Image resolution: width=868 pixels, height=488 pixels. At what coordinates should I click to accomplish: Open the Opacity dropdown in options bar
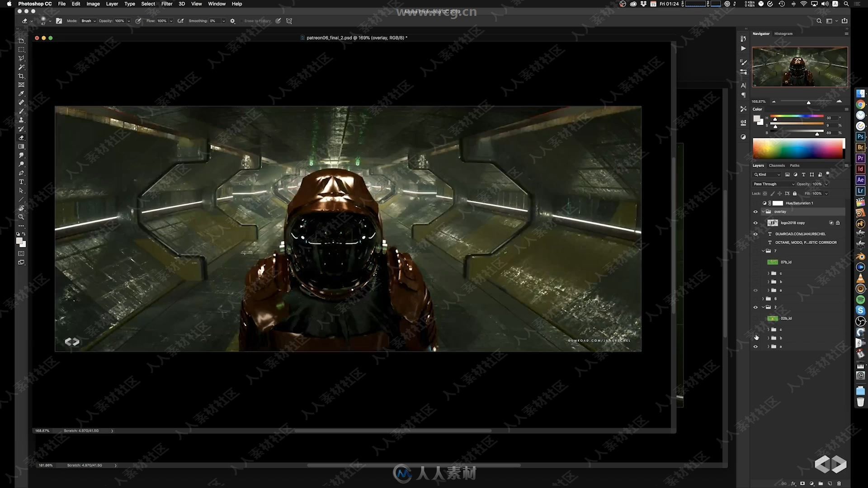[129, 21]
